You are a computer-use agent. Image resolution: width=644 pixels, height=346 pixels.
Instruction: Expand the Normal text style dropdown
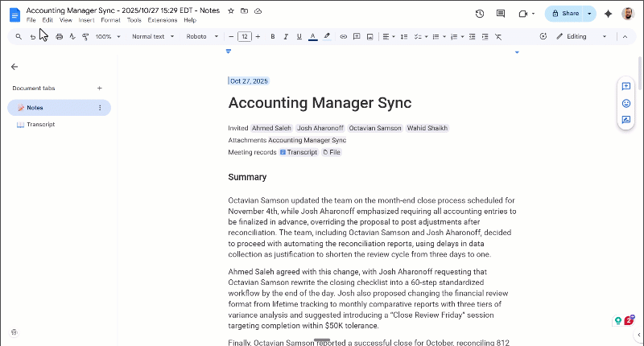coord(152,36)
